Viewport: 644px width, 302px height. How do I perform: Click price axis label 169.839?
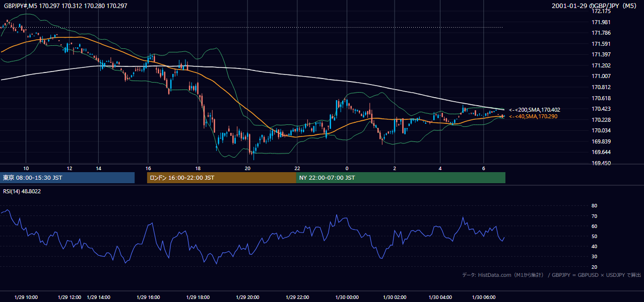point(601,141)
